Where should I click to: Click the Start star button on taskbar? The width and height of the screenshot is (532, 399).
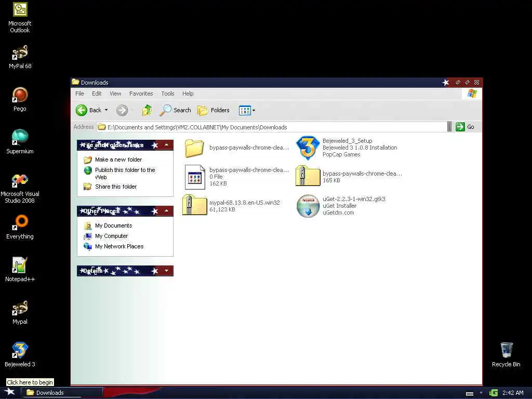point(9,392)
